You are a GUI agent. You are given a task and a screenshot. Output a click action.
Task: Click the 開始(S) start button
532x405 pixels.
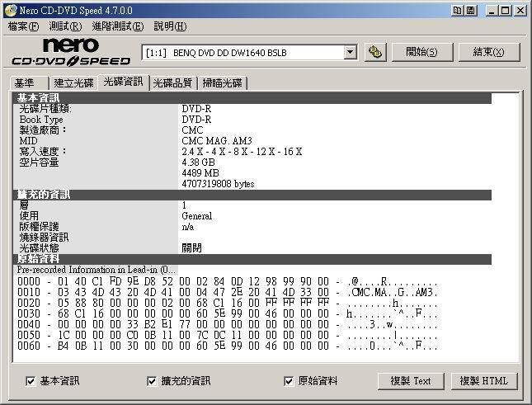pos(421,52)
